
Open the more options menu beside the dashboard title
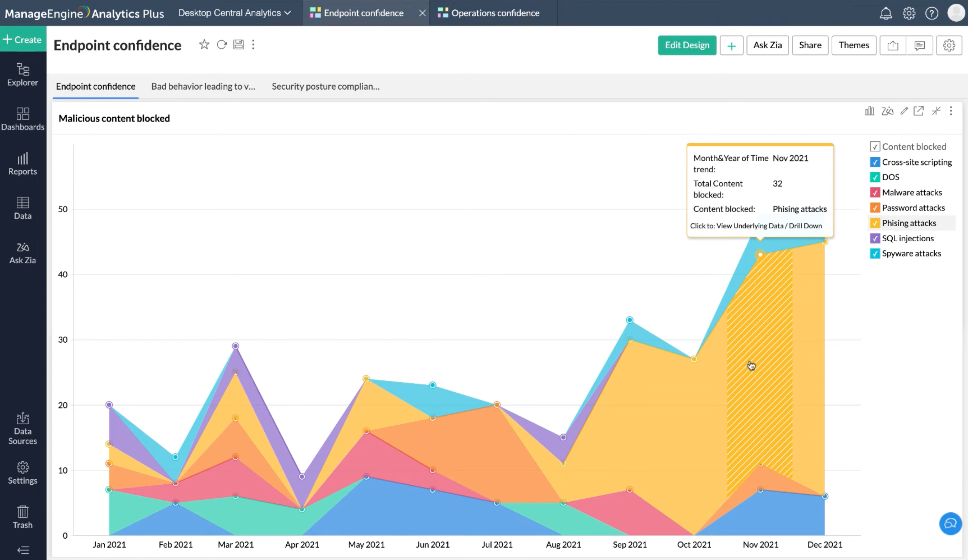253,44
